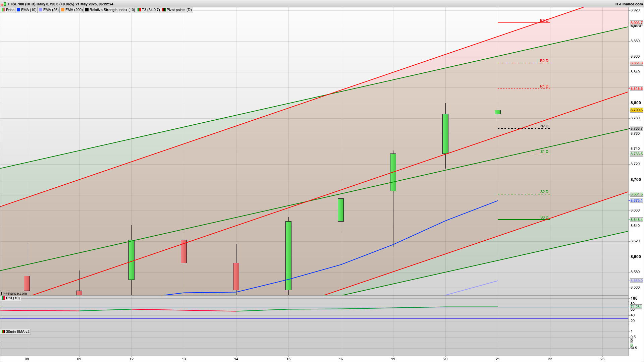The image size is (644, 362).
Task: Click the date marker 15 on time axis
Action: (x=288, y=359)
